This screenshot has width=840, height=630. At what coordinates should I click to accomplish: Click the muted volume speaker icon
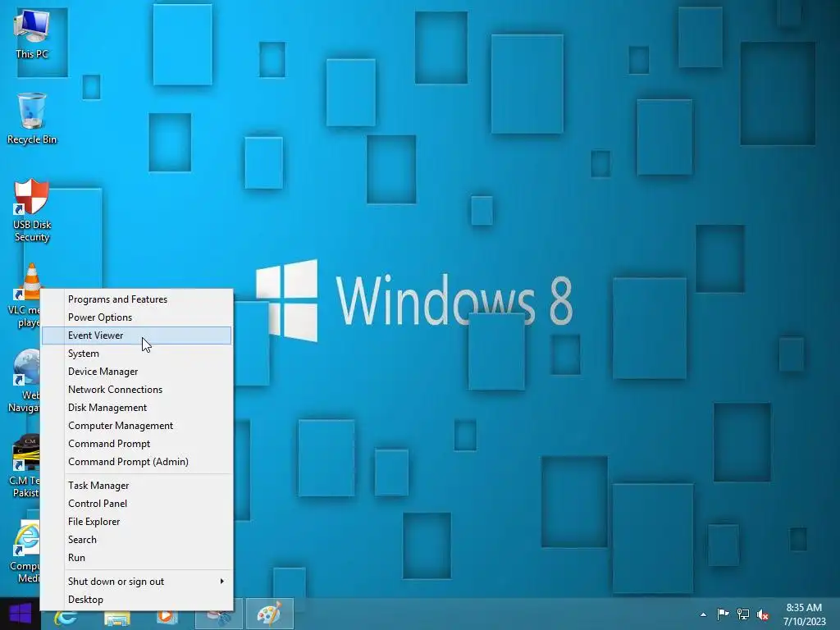763,614
